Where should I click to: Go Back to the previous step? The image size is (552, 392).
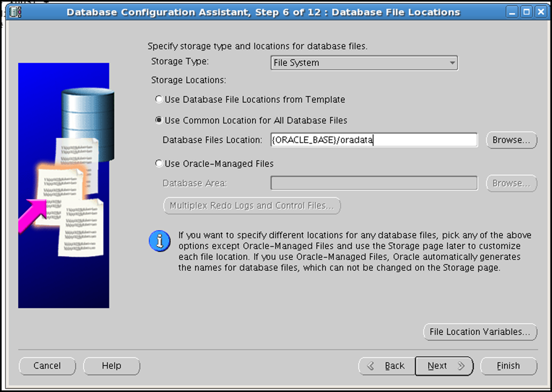coord(387,366)
